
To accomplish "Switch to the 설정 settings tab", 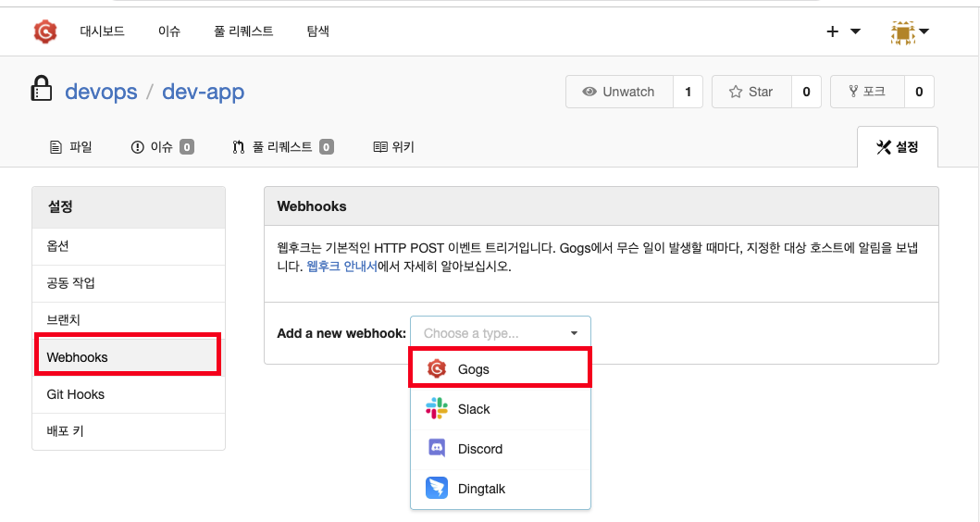I will [x=898, y=147].
